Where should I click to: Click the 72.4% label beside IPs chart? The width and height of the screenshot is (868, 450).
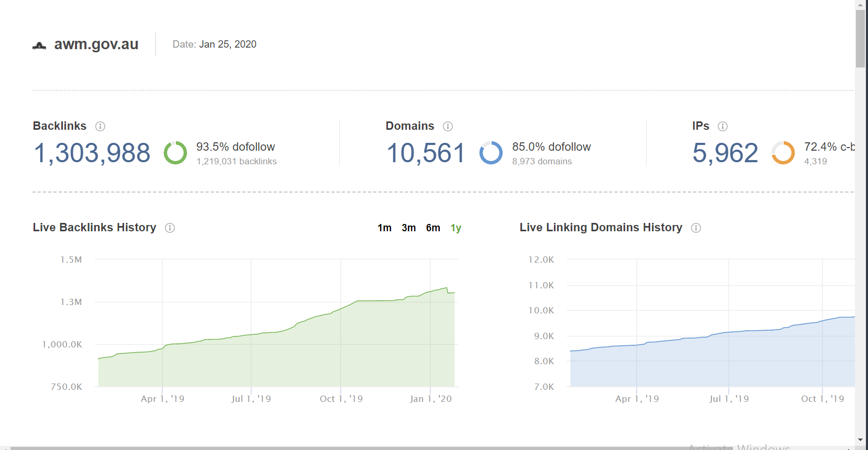[x=829, y=147]
